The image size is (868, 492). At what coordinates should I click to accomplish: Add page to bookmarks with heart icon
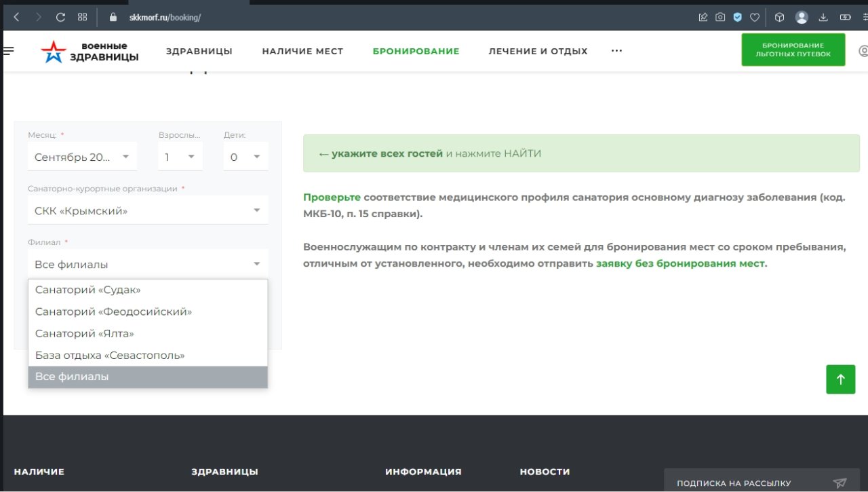[754, 17]
